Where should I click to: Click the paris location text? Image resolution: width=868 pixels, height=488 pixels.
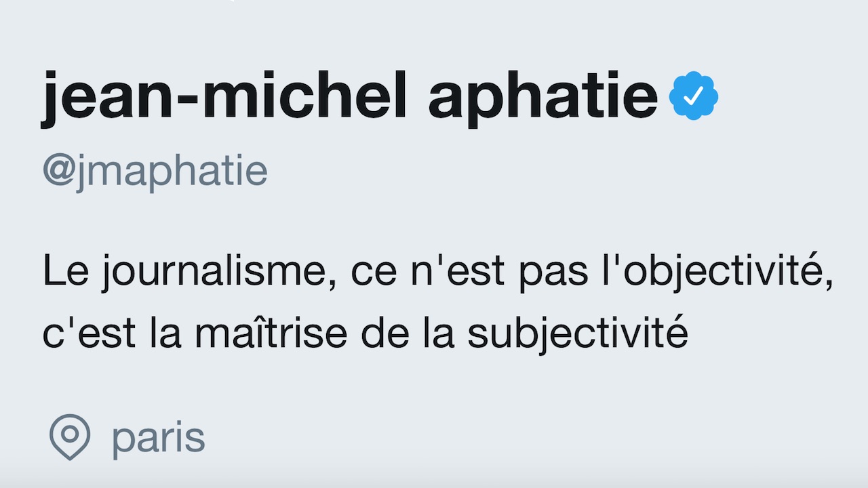pos(158,439)
